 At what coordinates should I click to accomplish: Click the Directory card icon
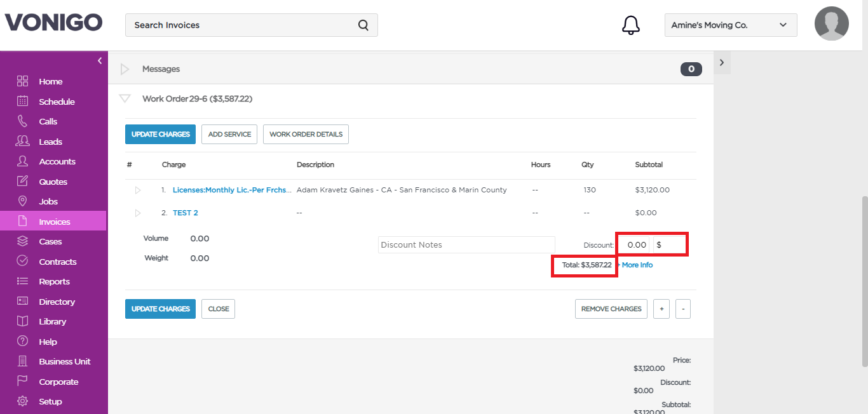point(23,301)
